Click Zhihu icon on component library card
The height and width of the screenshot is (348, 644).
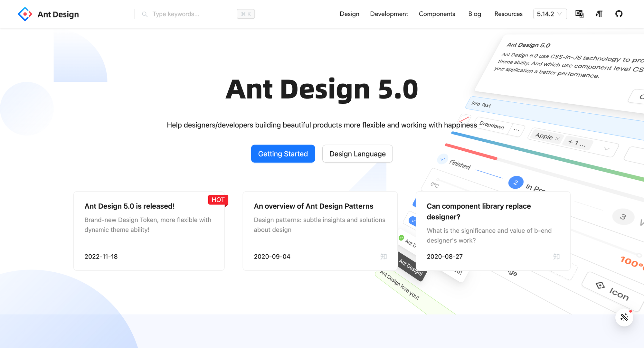click(x=556, y=257)
